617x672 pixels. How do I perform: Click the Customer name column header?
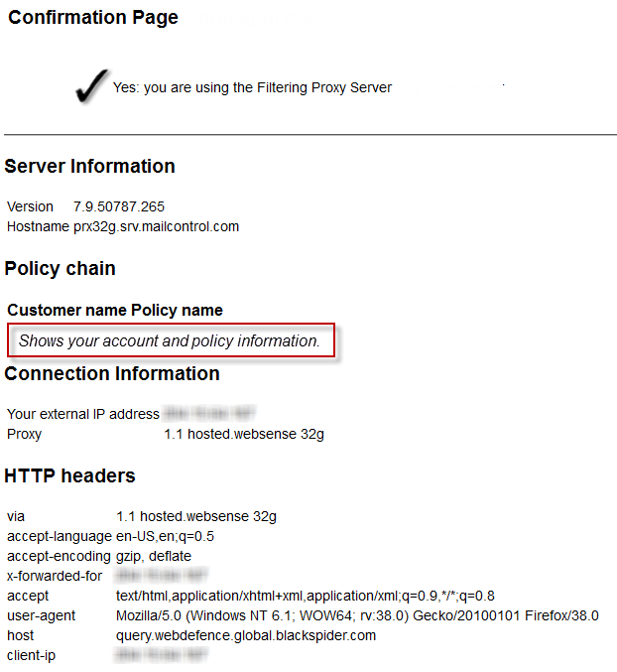[67, 310]
